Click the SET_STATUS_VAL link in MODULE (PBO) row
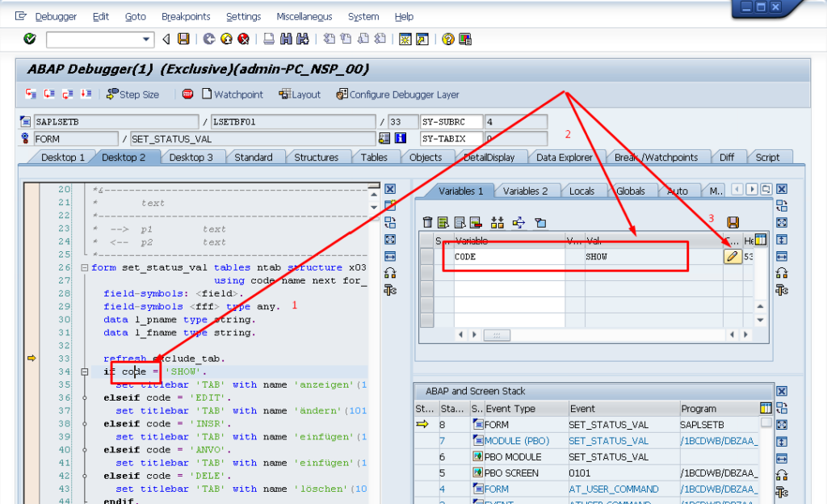827x504 pixels. point(608,441)
